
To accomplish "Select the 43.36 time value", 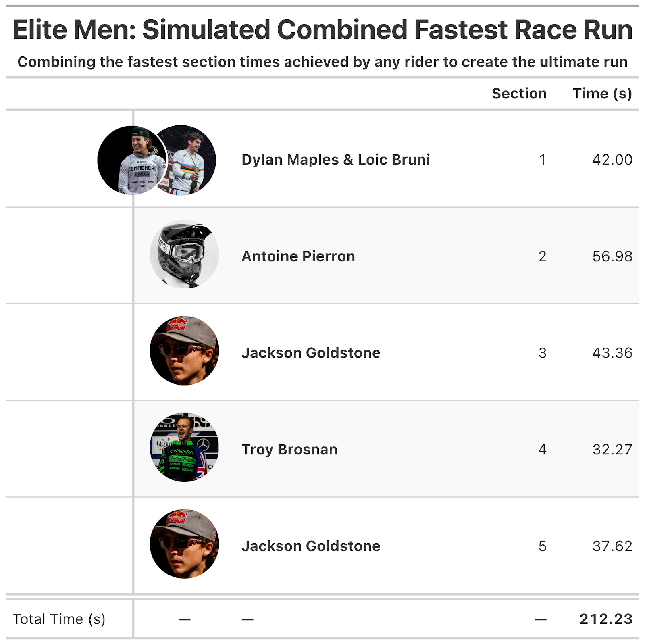I will (x=612, y=353).
